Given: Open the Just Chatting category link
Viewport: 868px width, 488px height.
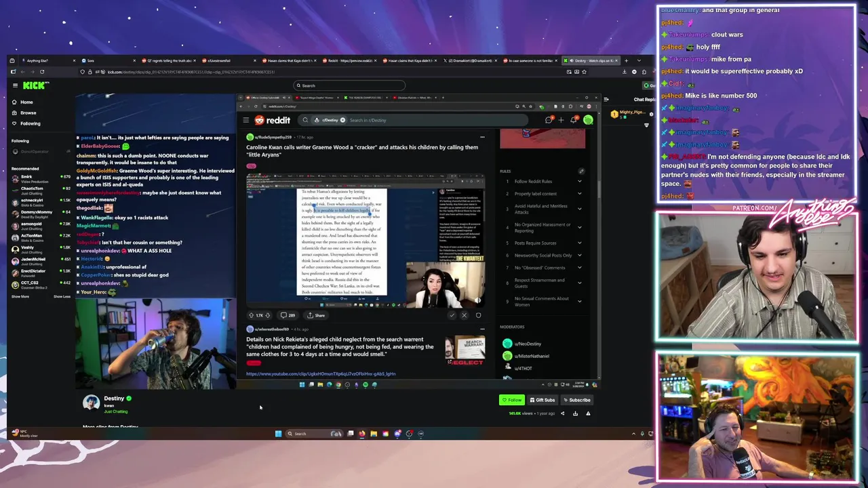Looking at the screenshot, I should pos(115,411).
